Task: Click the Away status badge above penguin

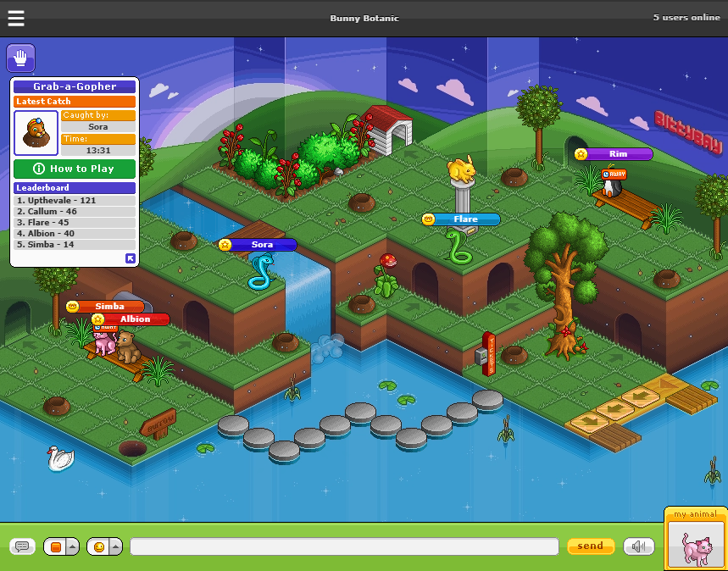Action: pos(614,174)
